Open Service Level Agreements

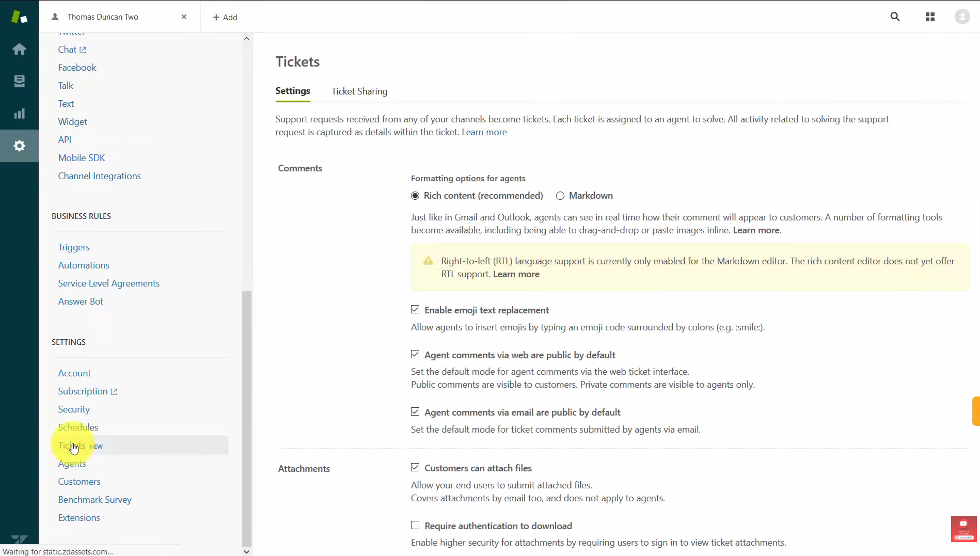click(x=108, y=283)
